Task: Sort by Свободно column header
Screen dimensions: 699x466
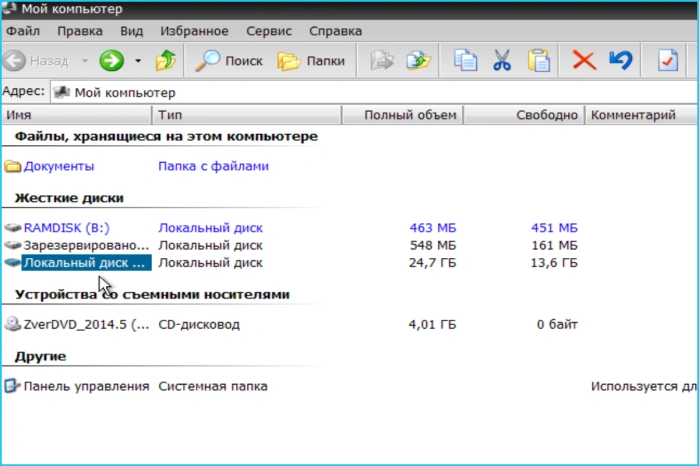Action: click(524, 115)
